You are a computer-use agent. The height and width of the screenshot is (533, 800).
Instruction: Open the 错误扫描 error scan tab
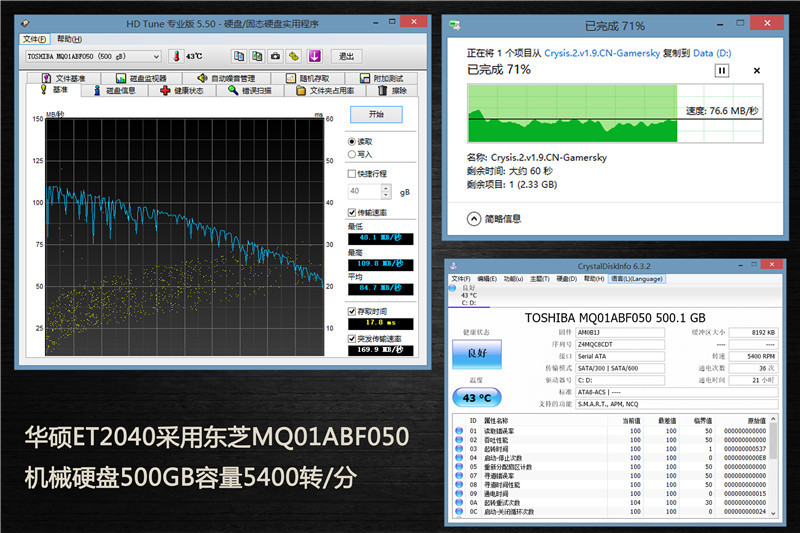pos(249,91)
